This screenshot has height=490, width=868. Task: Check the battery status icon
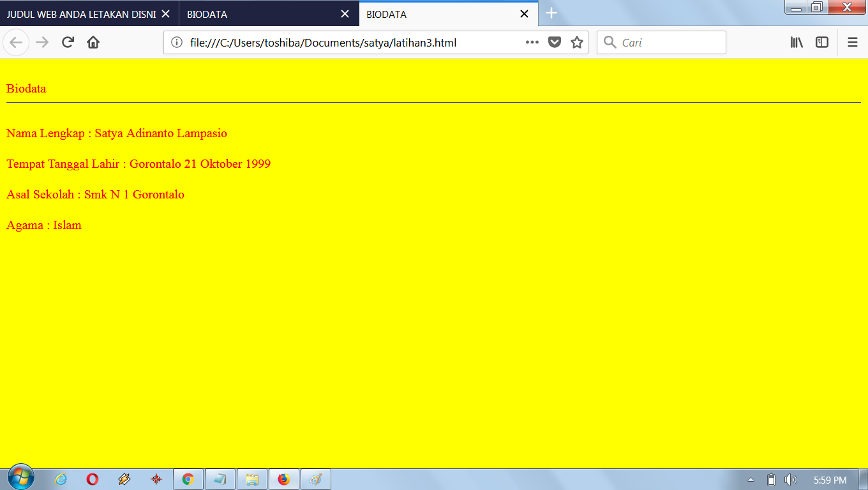pyautogui.click(x=771, y=480)
